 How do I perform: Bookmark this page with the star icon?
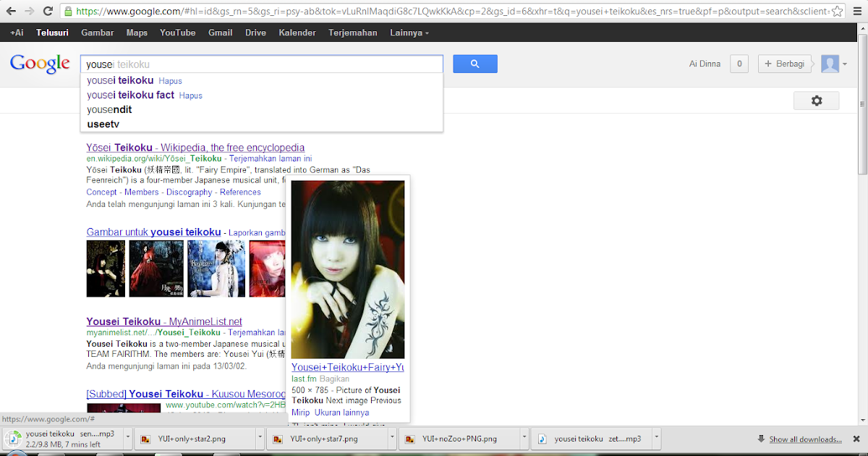[x=838, y=12]
